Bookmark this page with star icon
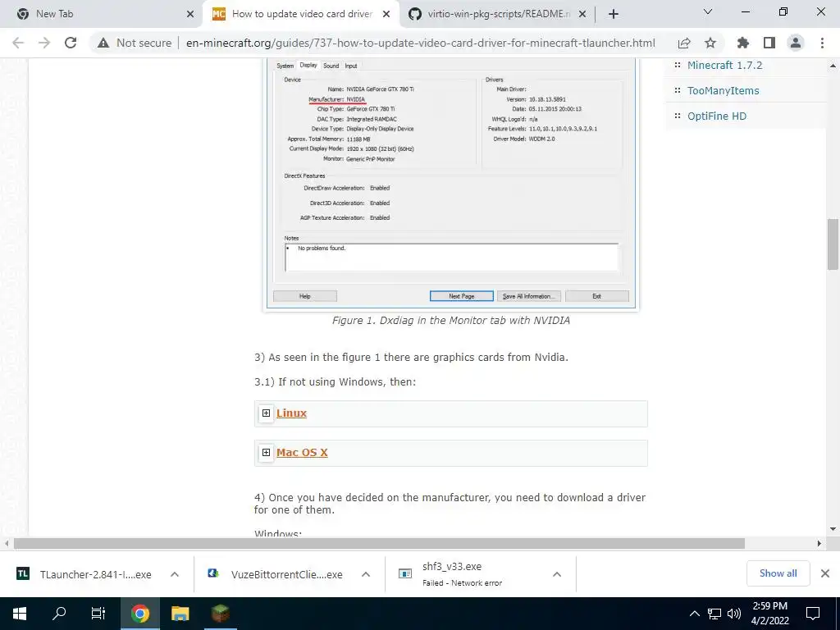This screenshot has height=630, width=840. click(x=710, y=43)
